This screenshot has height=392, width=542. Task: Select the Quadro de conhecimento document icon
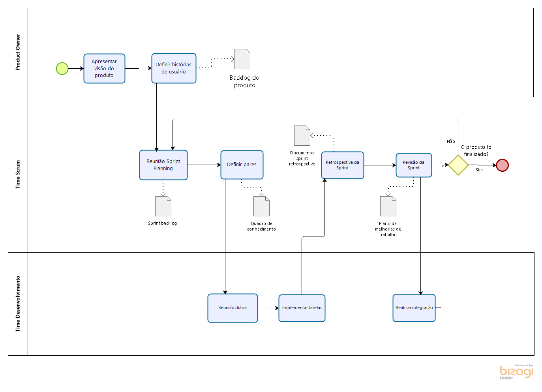coord(261,206)
